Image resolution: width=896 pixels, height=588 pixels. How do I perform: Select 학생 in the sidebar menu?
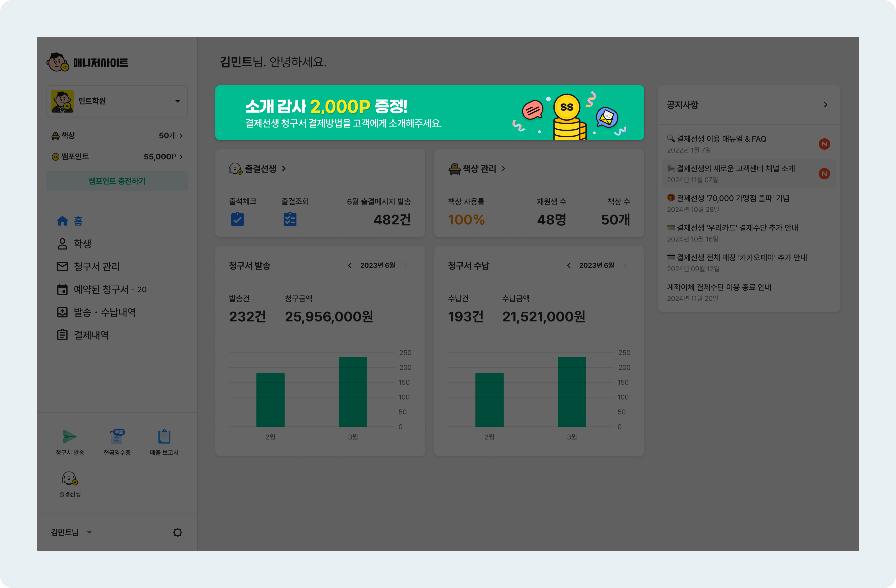click(82, 244)
